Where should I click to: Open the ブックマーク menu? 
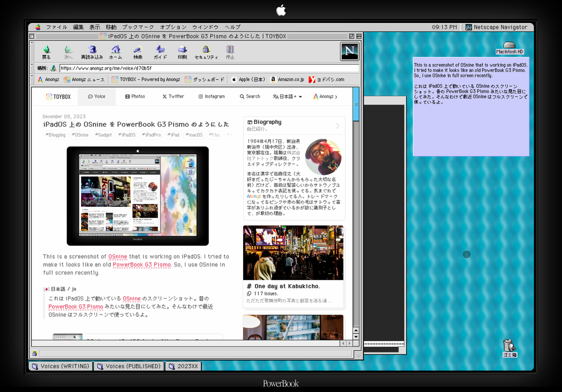point(138,27)
